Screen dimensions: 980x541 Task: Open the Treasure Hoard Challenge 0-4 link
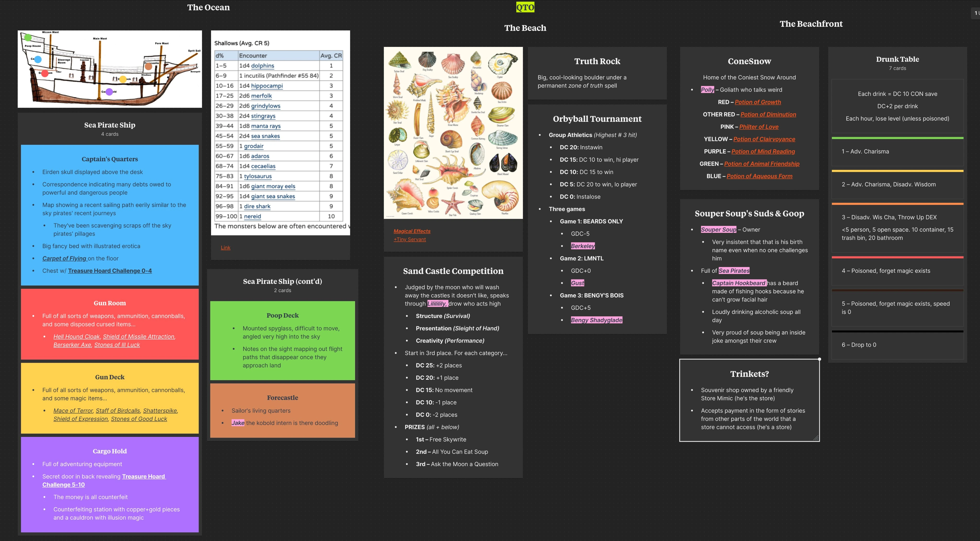(x=110, y=271)
